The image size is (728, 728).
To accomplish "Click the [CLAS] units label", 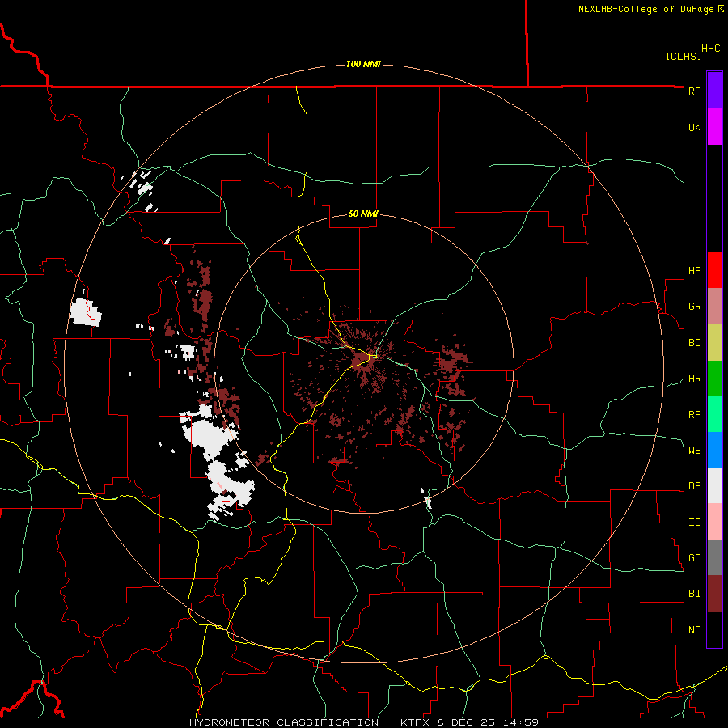I will click(x=684, y=56).
